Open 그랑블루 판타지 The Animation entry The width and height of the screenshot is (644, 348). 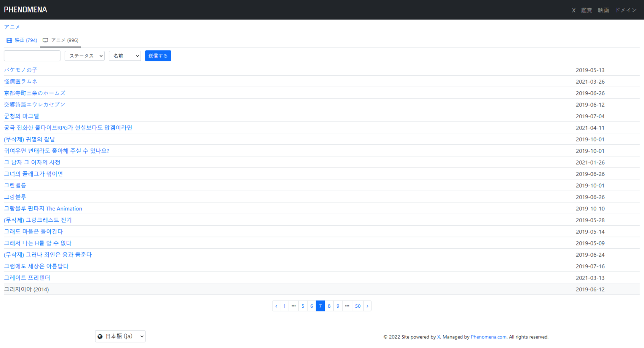coord(43,208)
